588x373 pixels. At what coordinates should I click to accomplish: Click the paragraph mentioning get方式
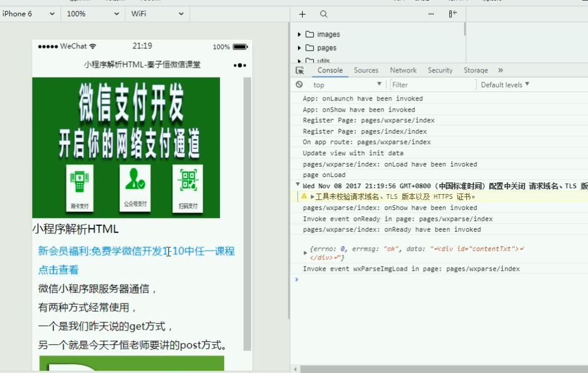coord(105,326)
